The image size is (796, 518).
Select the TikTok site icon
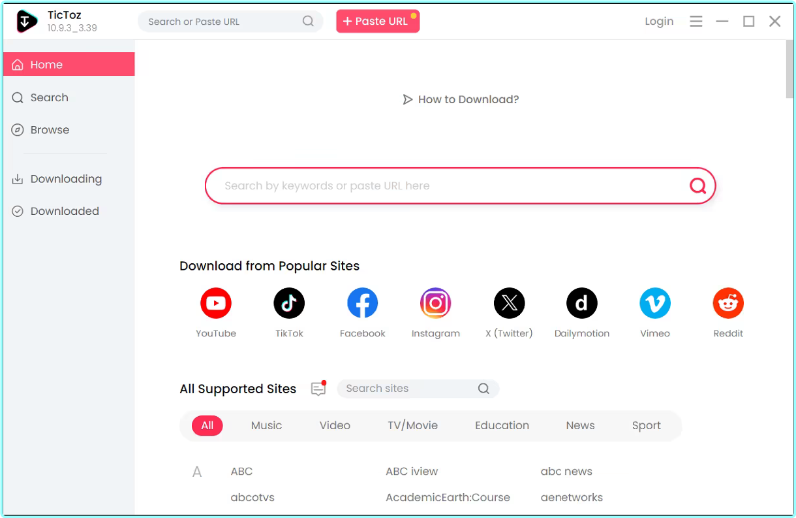click(289, 303)
